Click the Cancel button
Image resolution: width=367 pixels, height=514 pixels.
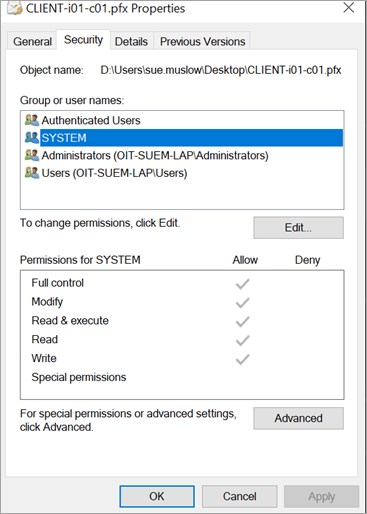pyautogui.click(x=239, y=496)
